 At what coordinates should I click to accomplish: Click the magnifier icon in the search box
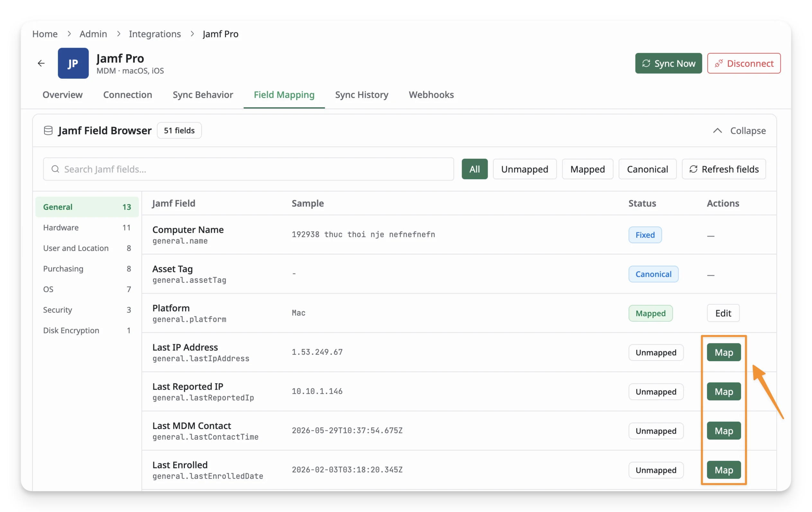click(x=55, y=169)
